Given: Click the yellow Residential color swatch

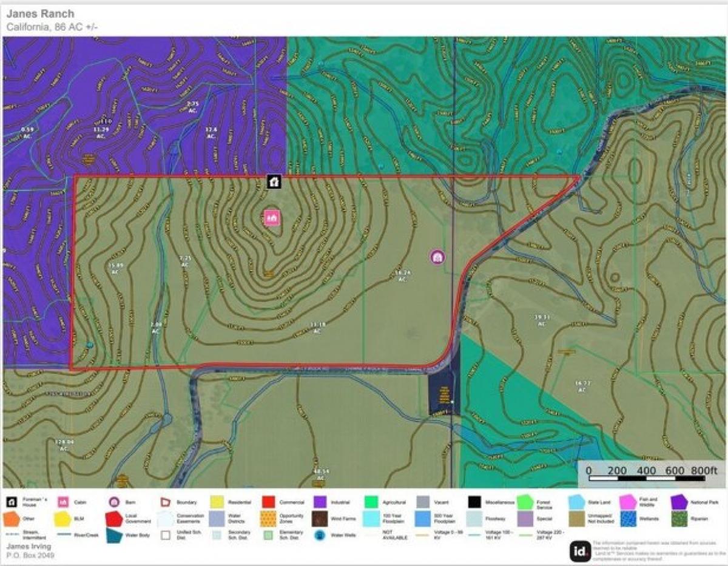Looking at the screenshot, I should pos(217,502).
